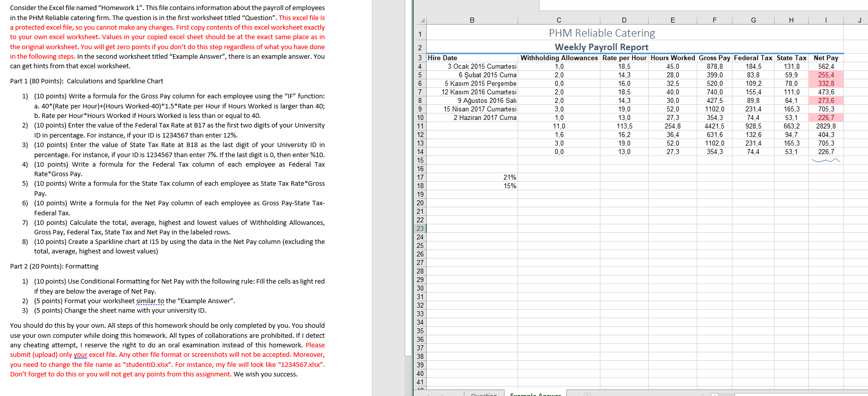The width and height of the screenshot is (868, 396).
Task: Select the State Tax header cell
Action: click(791, 58)
